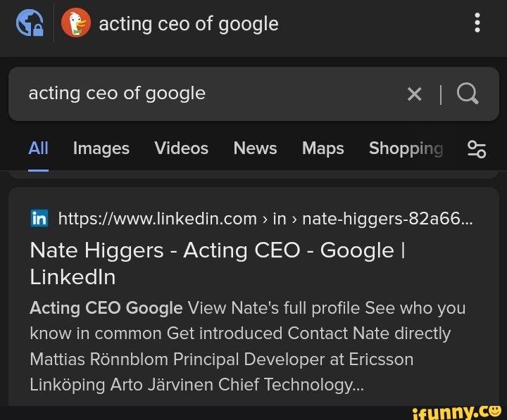This screenshot has width=507, height=420.
Task: Open the search settings sliders icon
Action: (x=477, y=148)
